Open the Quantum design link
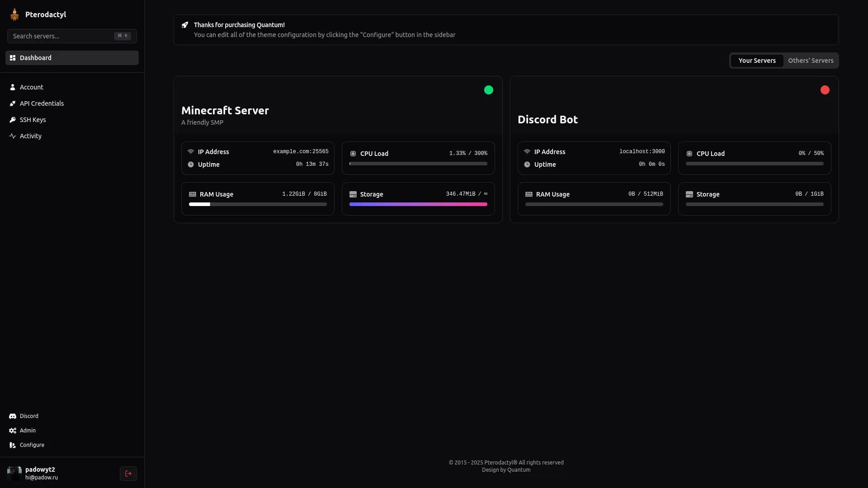Image resolution: width=868 pixels, height=488 pixels. click(x=520, y=470)
